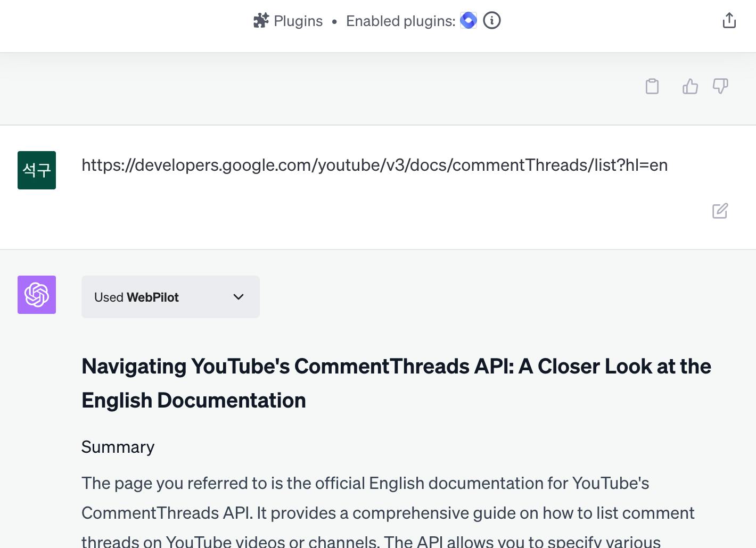Give a thumbs up to the response
756x548 pixels.
pos(690,86)
